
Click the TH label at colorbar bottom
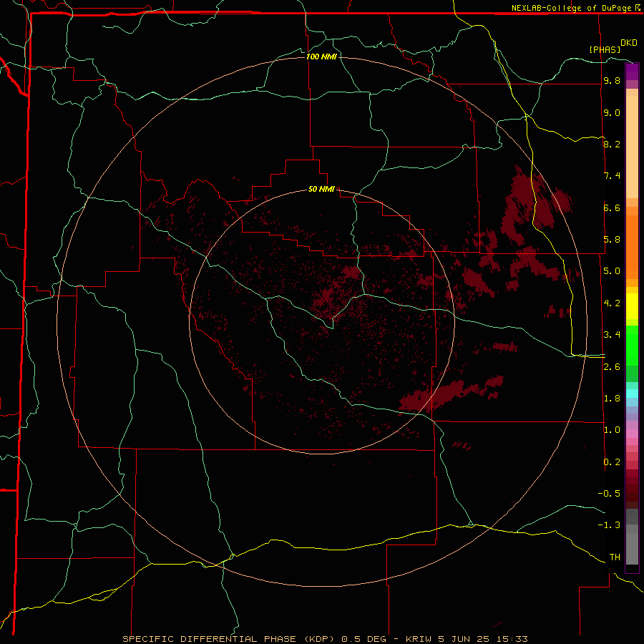click(x=615, y=557)
